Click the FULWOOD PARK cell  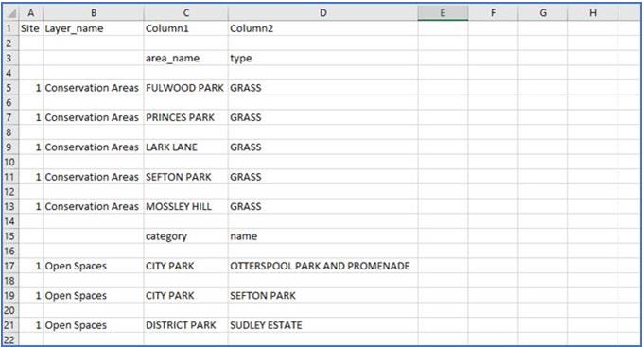185,88
